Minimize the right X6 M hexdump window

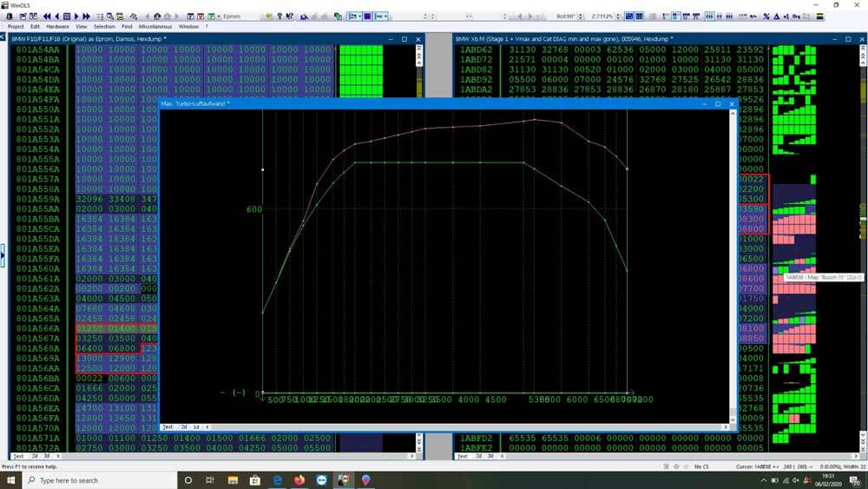pyautogui.click(x=835, y=39)
